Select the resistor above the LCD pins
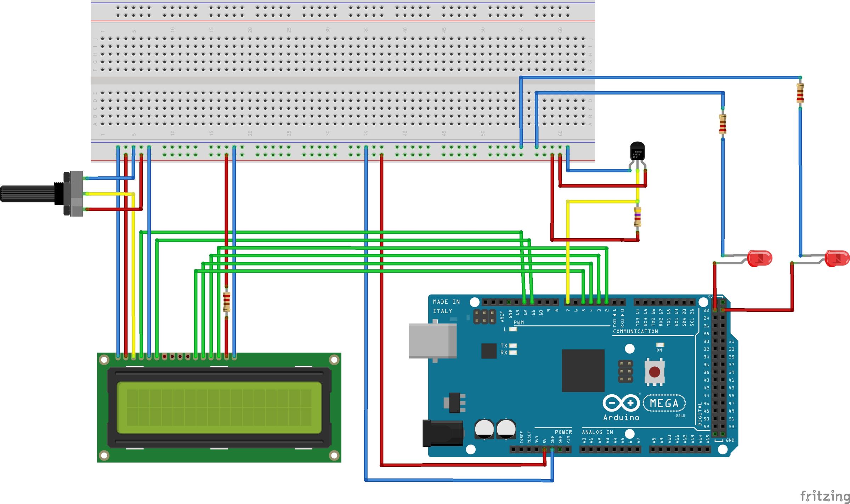 [227, 302]
